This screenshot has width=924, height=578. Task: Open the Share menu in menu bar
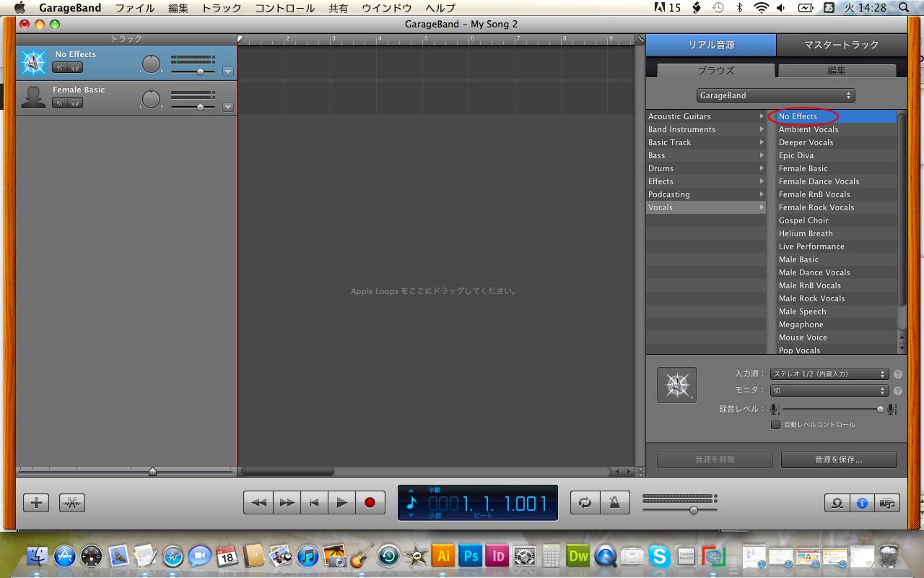click(338, 8)
